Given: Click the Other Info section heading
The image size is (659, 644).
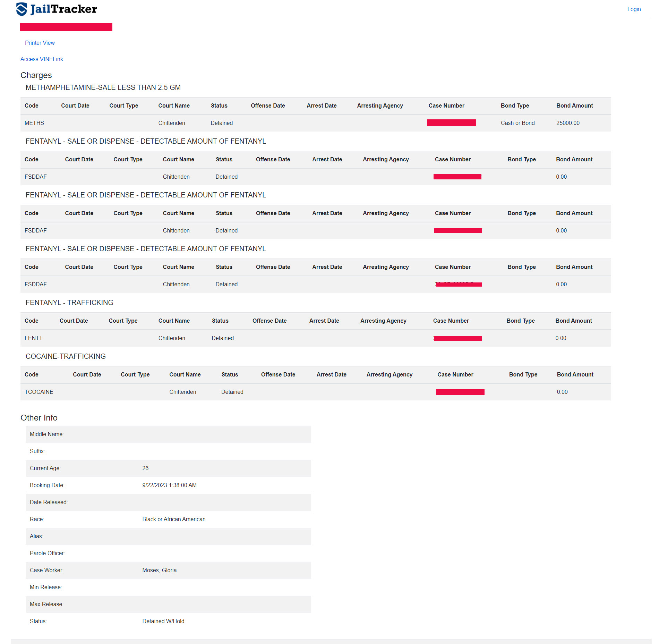Looking at the screenshot, I should pyautogui.click(x=39, y=418).
